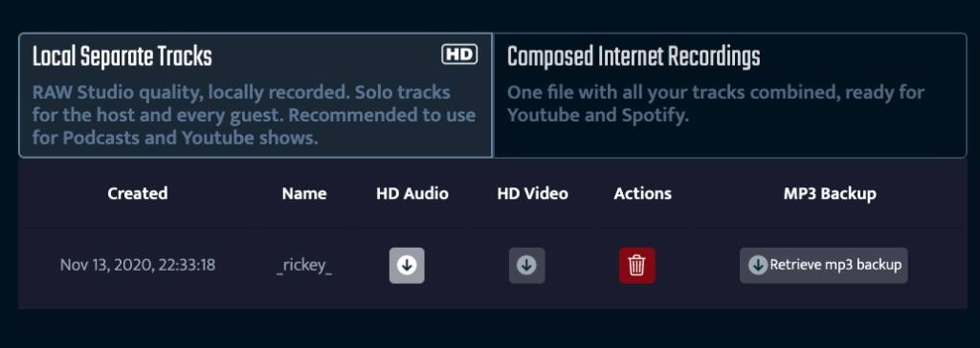Viewport: 980px width, 348px height.
Task: Click the Nov 13, 2020 creation date
Action: [x=138, y=265]
